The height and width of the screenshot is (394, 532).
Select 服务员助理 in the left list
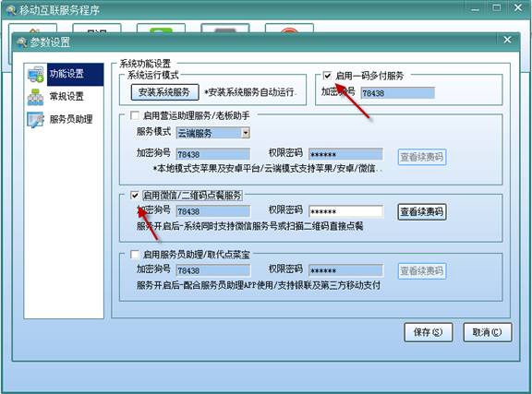tap(71, 119)
